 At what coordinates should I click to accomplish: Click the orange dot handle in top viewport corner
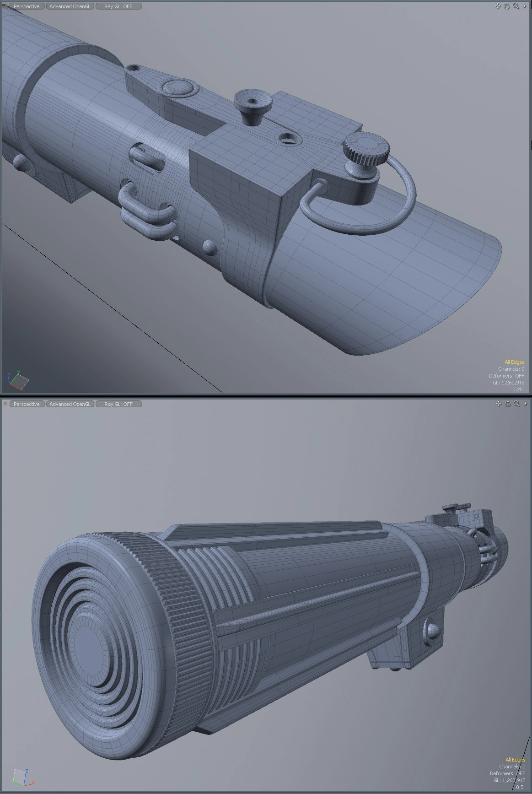pos(5,6)
